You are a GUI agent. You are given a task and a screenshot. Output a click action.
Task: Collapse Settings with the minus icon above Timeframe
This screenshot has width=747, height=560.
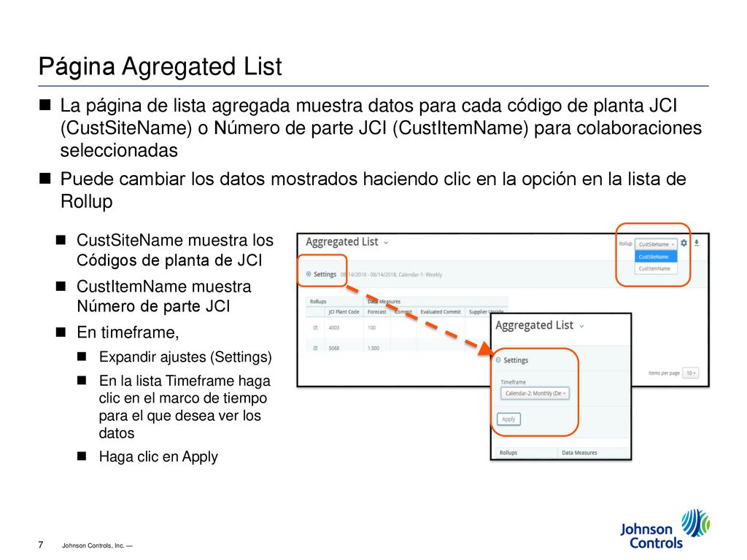tap(498, 360)
